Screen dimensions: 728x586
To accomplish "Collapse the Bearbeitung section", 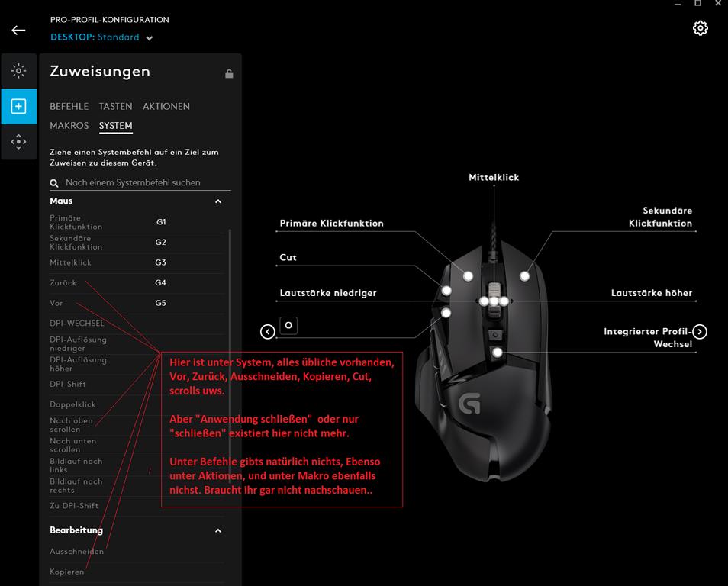I will pyautogui.click(x=218, y=530).
